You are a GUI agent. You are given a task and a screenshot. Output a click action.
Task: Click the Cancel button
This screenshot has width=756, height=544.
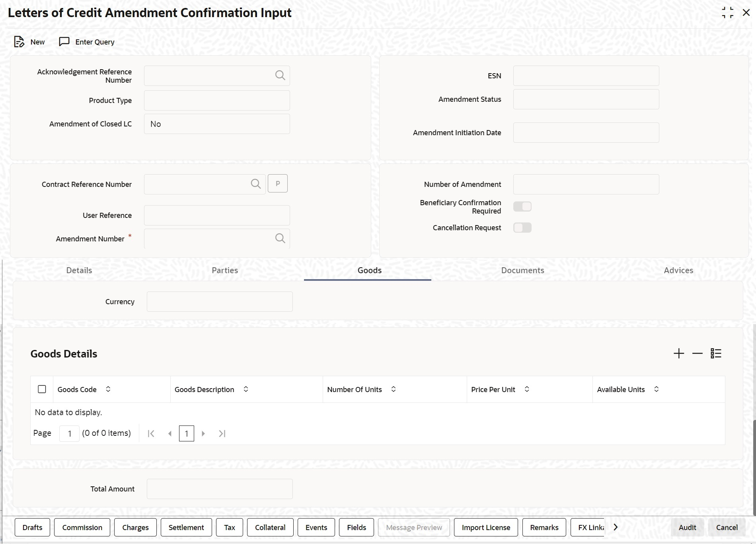[x=727, y=527]
